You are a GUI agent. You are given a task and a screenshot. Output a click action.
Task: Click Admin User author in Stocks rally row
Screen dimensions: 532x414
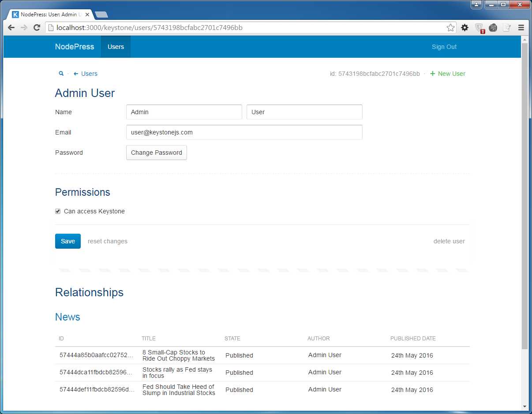point(325,372)
